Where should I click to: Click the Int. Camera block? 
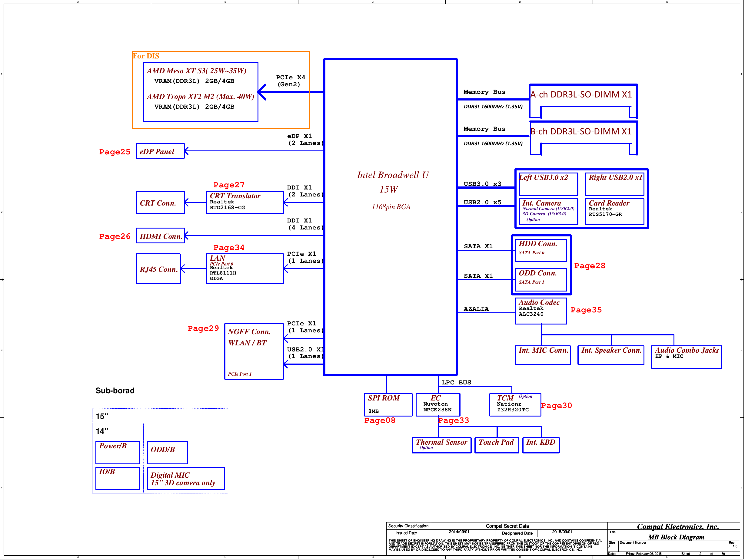tap(548, 212)
